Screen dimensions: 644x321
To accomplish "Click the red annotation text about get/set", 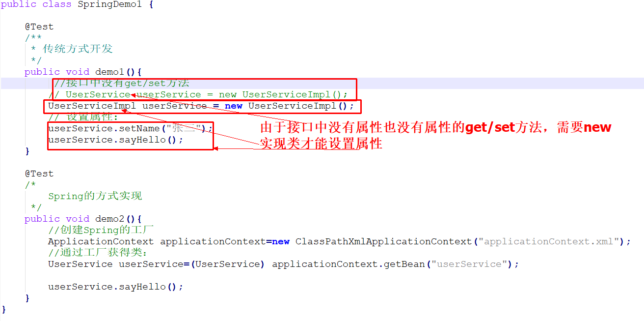I will click(435, 135).
